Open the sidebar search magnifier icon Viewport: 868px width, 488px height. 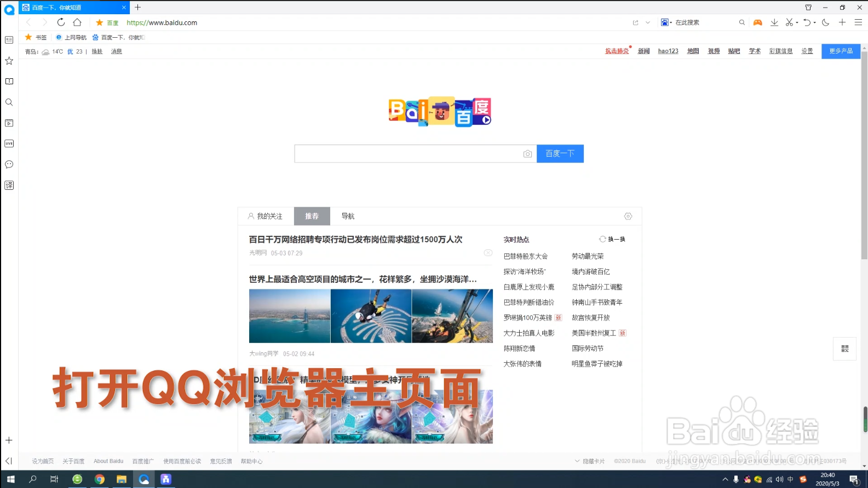[9, 102]
